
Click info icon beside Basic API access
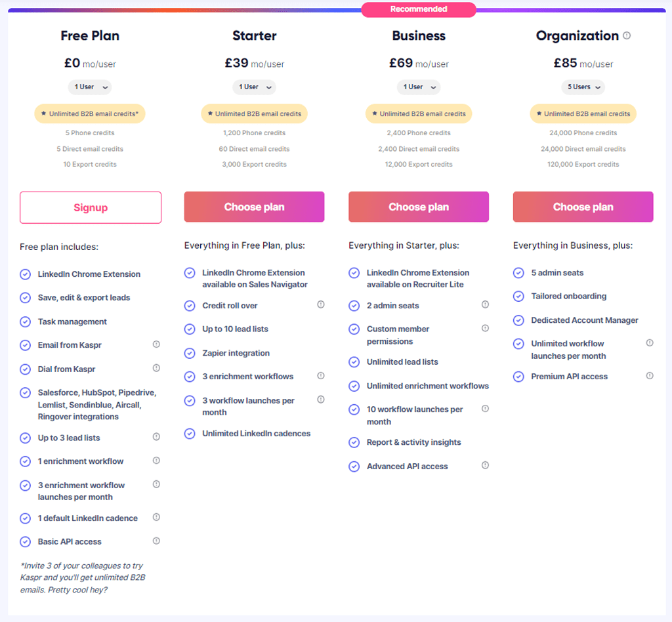coord(156,541)
